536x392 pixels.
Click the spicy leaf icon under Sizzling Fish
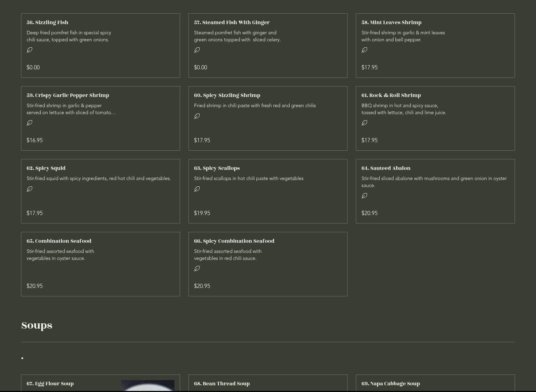point(30,50)
